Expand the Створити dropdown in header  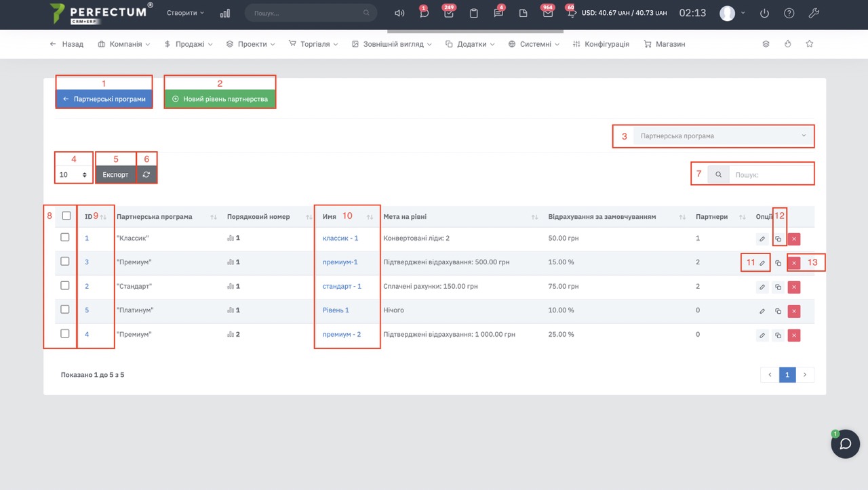pyautogui.click(x=185, y=13)
